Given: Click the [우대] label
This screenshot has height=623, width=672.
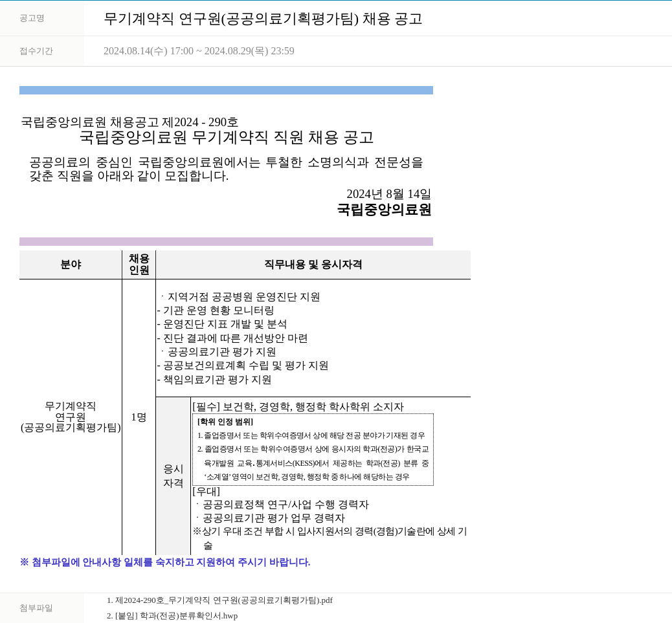Looking at the screenshot, I should tap(206, 491).
